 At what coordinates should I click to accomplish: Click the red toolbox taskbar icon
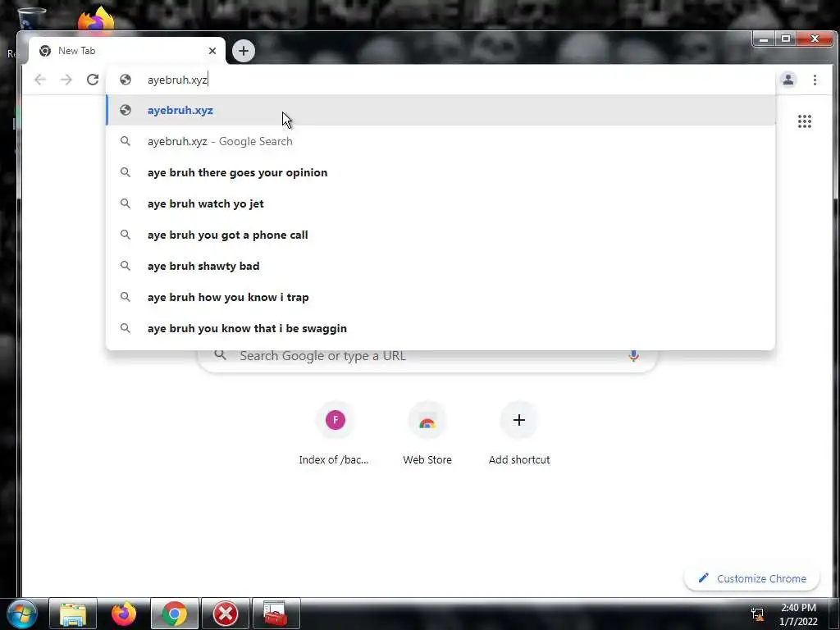276,614
